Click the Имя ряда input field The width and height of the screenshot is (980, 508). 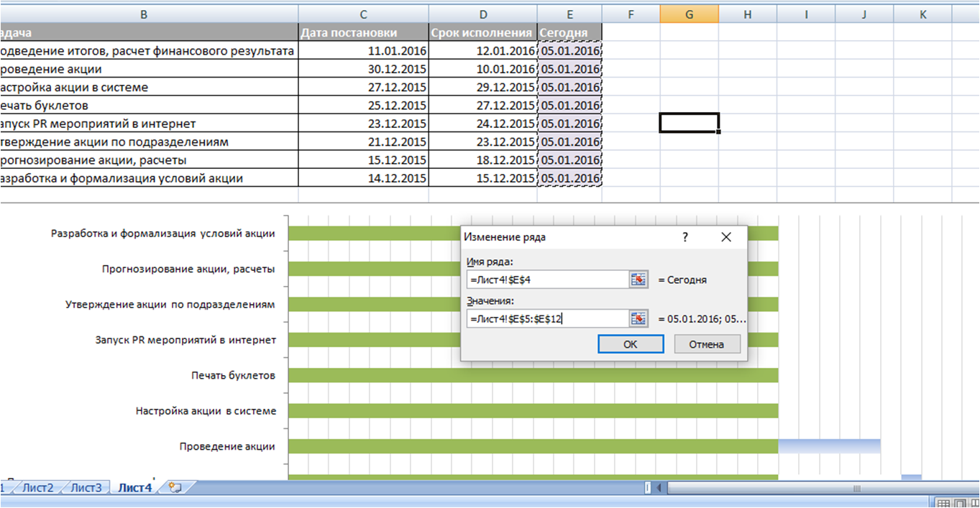(x=548, y=280)
